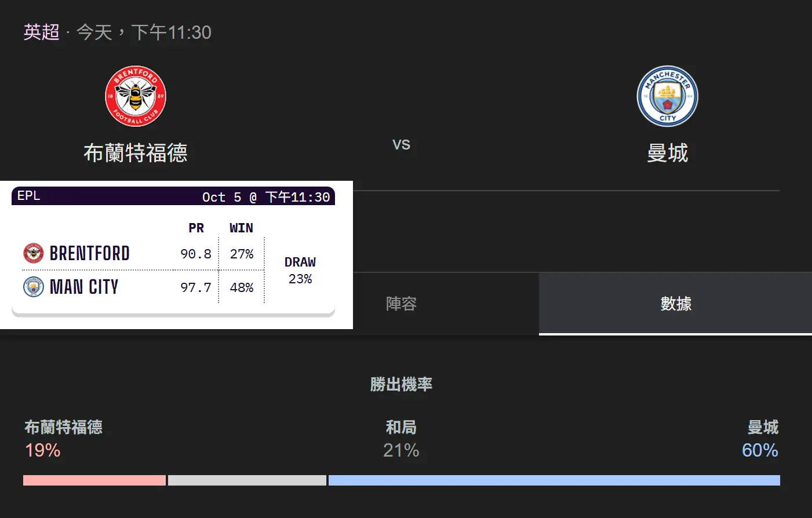
Task: Click the DRAW 23% cell
Action: point(300,271)
